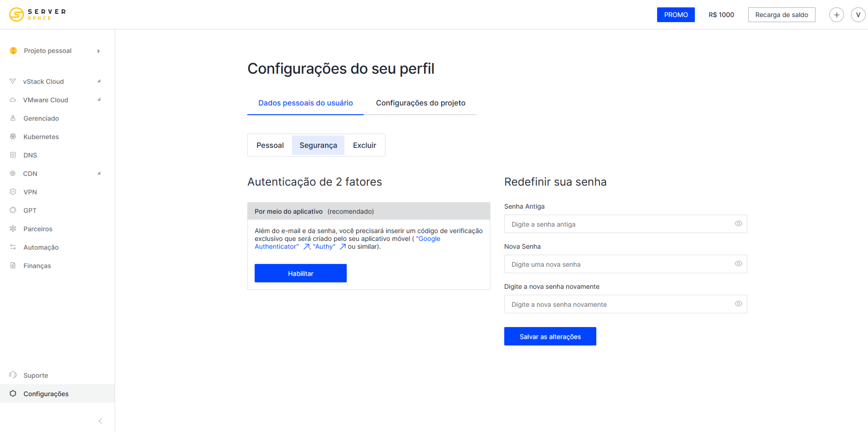868x433 pixels.
Task: Open Kubernetes from the sidebar
Action: [x=41, y=137]
